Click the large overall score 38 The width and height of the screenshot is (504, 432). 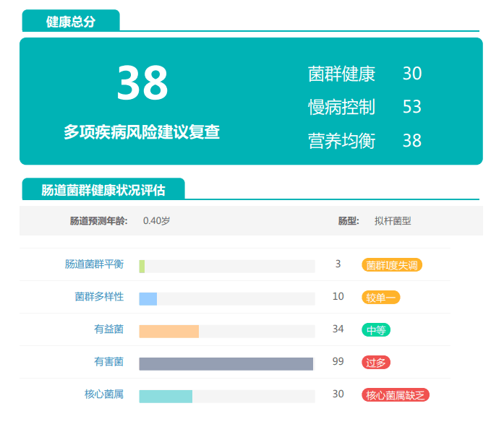(x=142, y=83)
